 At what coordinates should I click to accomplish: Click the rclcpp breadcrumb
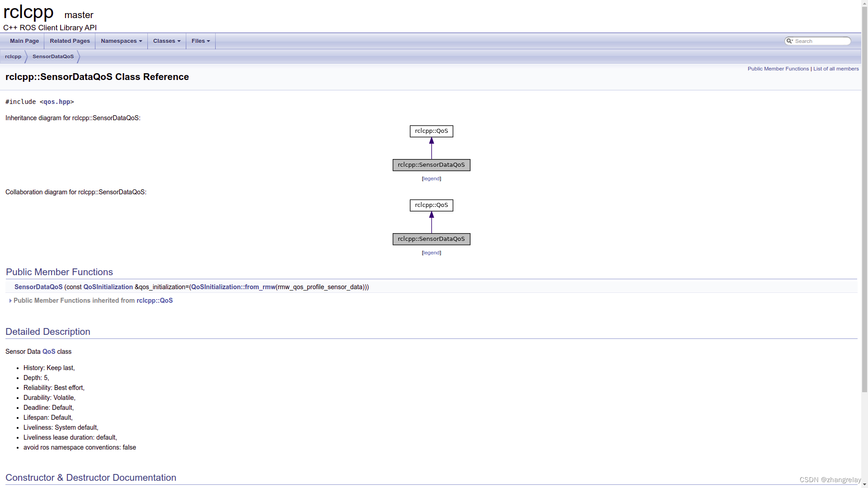(x=13, y=56)
